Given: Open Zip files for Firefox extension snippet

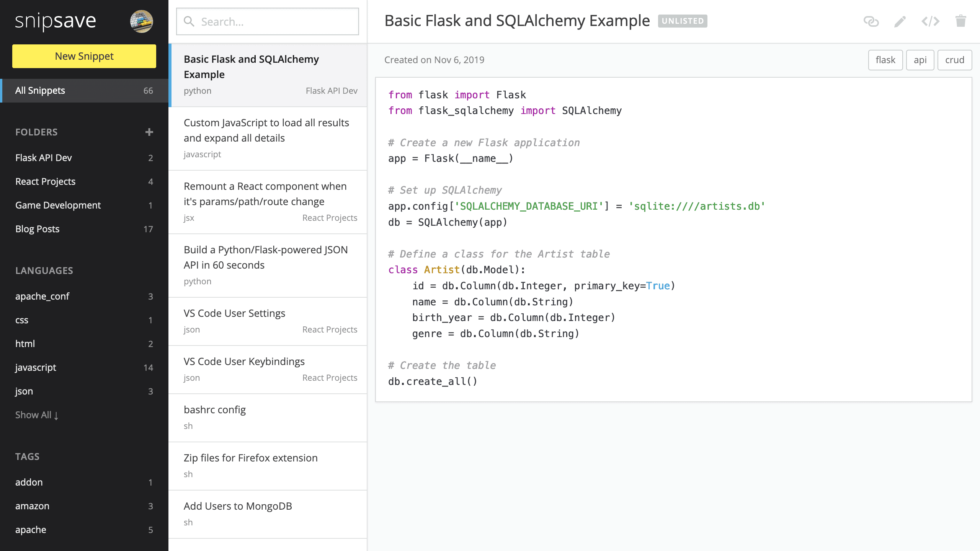Looking at the screenshot, I should coord(268,466).
